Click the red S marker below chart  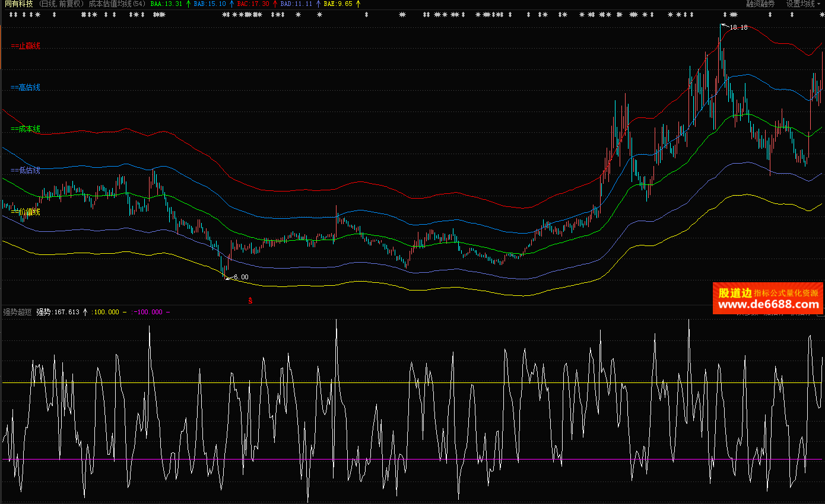tap(250, 301)
